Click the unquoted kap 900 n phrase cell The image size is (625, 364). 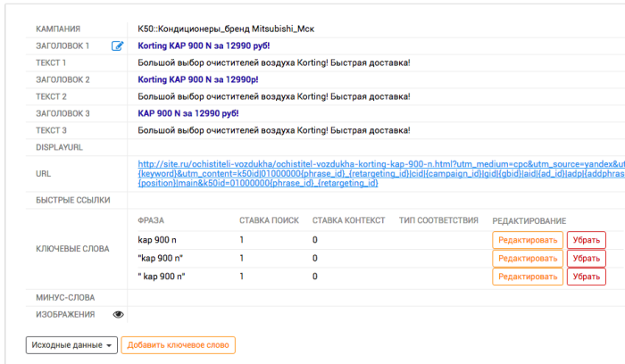coord(157,240)
